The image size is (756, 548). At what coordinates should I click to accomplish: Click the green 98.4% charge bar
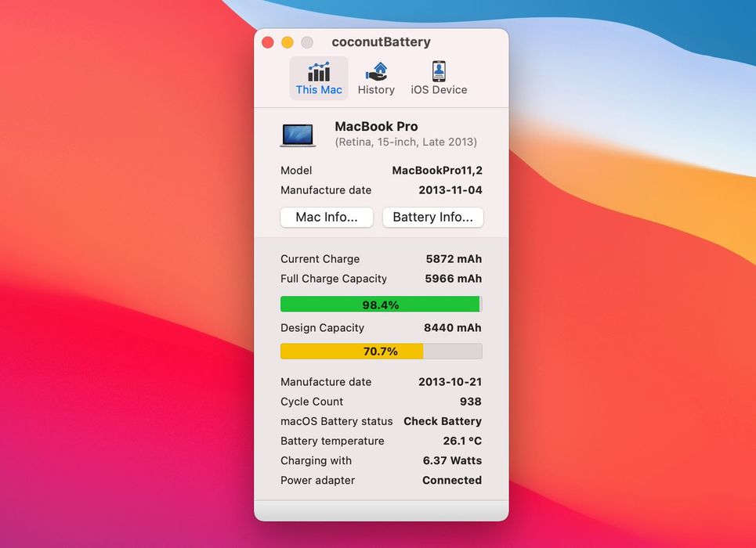pyautogui.click(x=381, y=305)
